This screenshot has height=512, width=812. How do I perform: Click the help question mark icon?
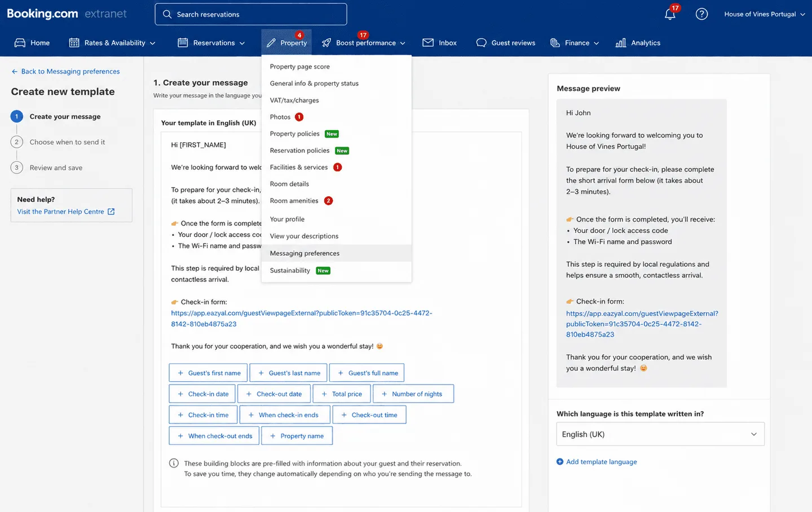click(x=701, y=14)
